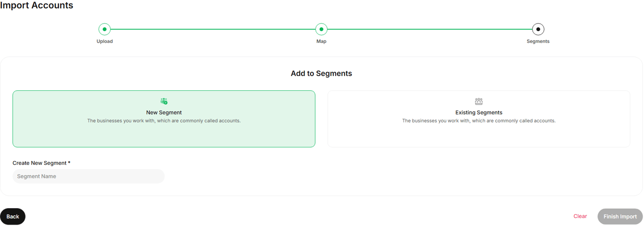Image resolution: width=644 pixels, height=226 pixels.
Task: Click the Segments step label
Action: point(538,41)
